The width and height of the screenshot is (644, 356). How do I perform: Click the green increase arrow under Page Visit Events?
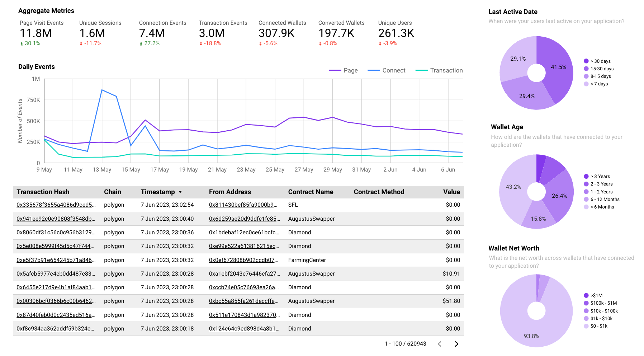(x=22, y=43)
